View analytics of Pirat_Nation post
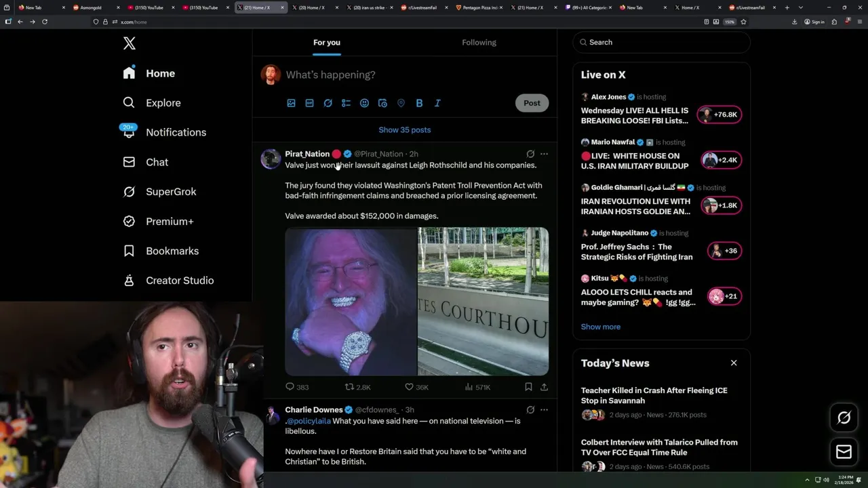Viewport: 868px width, 488px height. coord(477,387)
